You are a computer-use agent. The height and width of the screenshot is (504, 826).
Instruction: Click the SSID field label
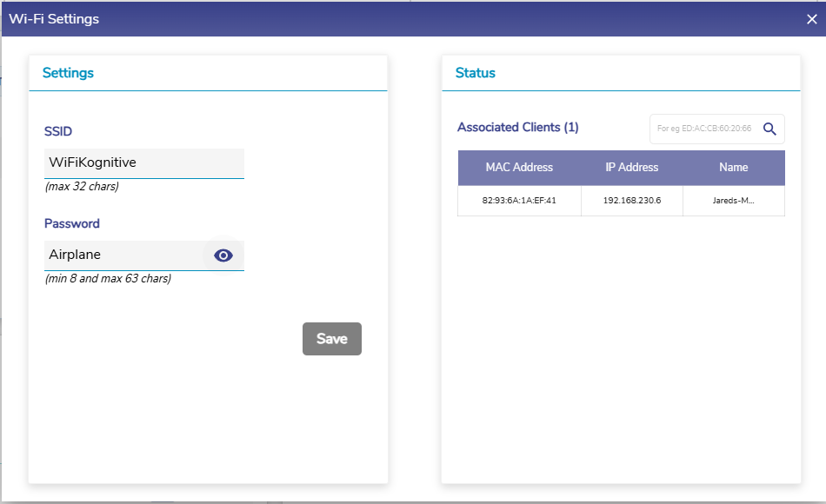[x=58, y=132]
